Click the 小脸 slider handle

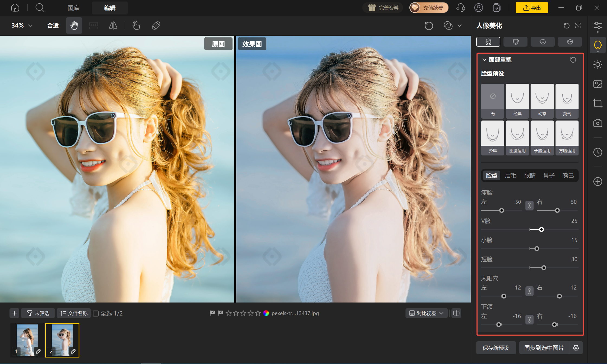pos(537,249)
